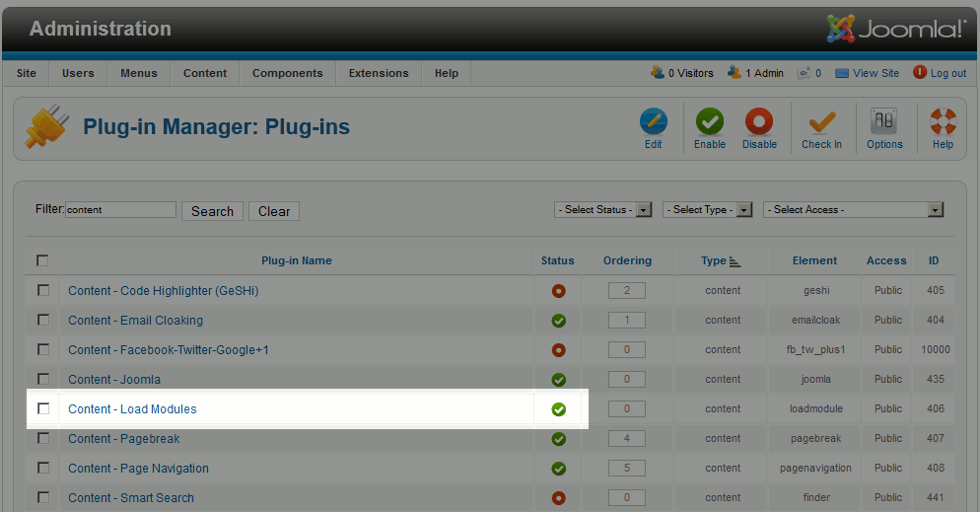Sort by Element column header
The height and width of the screenshot is (512, 980).
point(814,260)
